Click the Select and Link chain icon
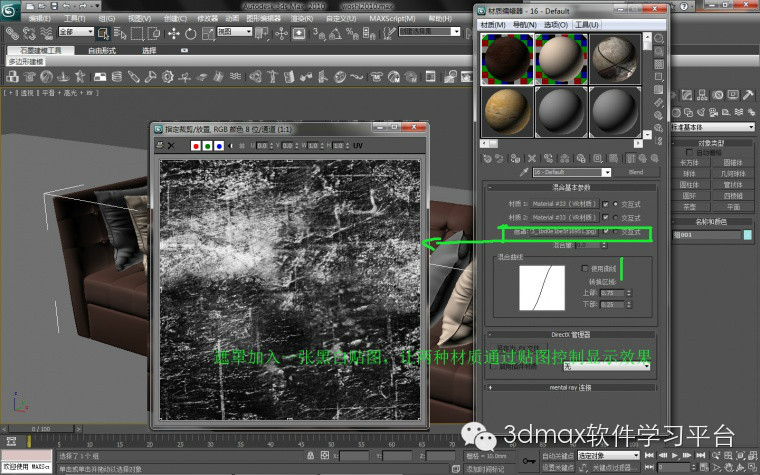760x475 pixels. coord(12,33)
